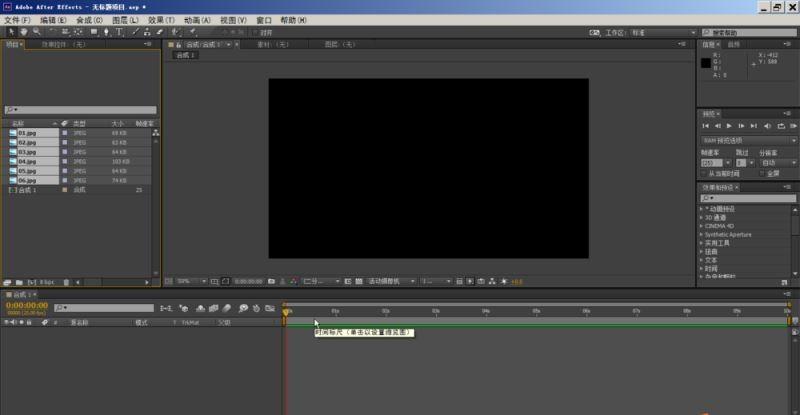Jump to first frame in preview panel

point(705,125)
